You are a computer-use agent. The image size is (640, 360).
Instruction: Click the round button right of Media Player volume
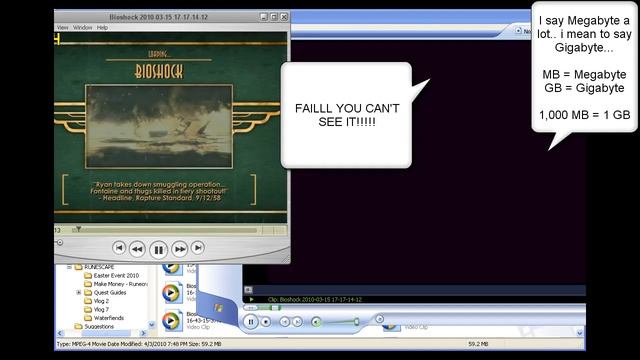[379, 319]
